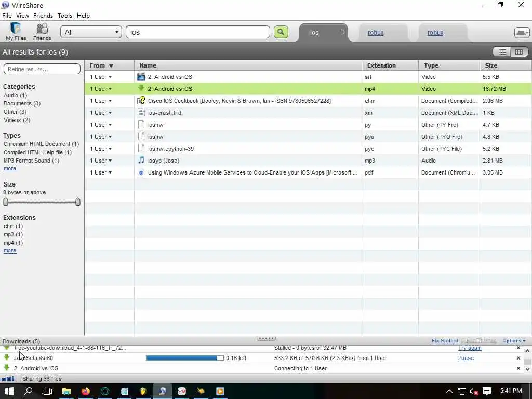The height and width of the screenshot is (399, 532).
Task: Filter by mp3 (1) extension
Action: click(13, 234)
